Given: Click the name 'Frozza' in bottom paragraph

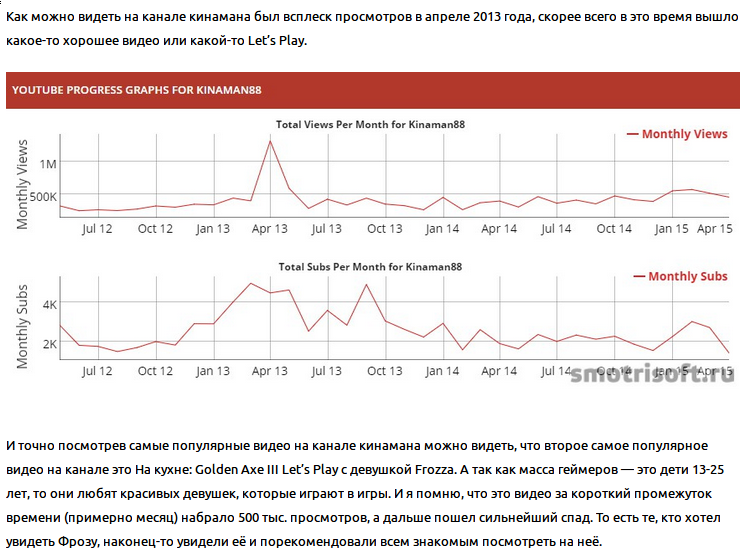Looking at the screenshot, I should (x=435, y=470).
